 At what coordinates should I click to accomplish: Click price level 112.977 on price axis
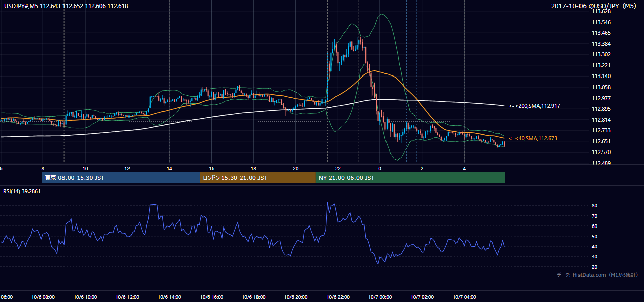[601, 98]
